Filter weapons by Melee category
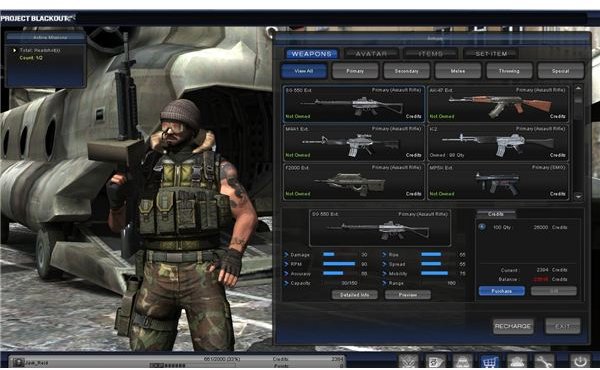 point(458,71)
